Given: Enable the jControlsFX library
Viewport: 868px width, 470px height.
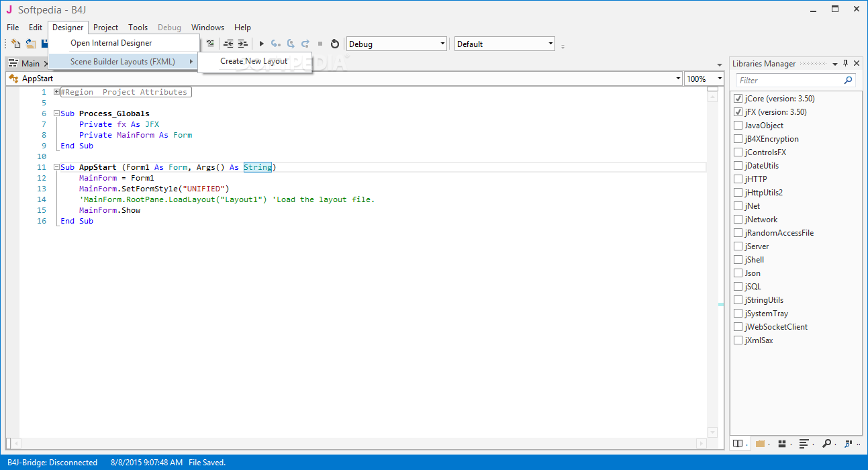Looking at the screenshot, I should [738, 152].
